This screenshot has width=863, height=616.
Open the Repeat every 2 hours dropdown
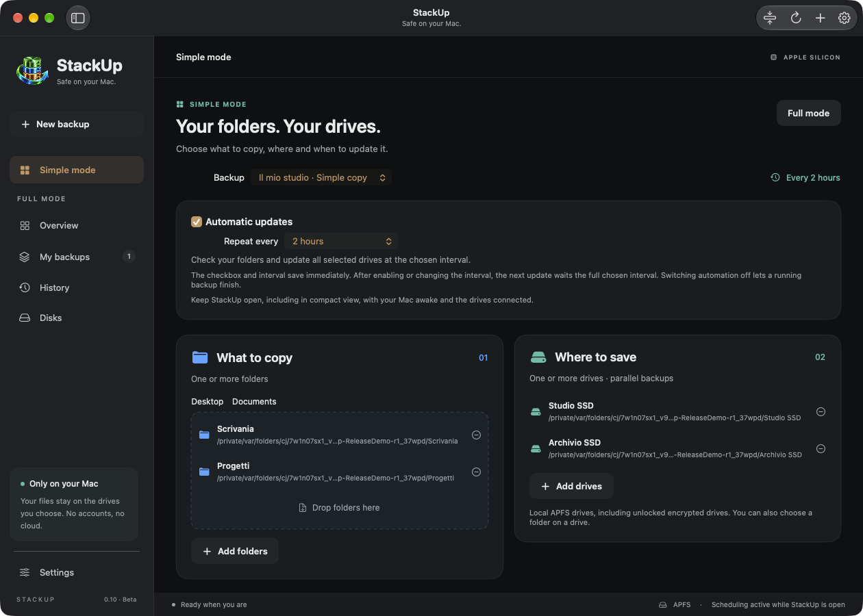click(x=341, y=241)
